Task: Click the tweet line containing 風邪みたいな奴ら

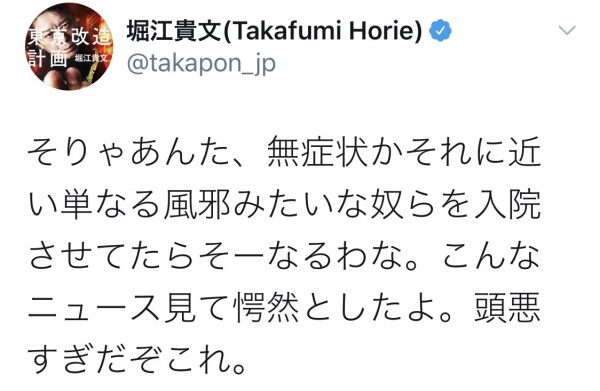Action: 284,204
